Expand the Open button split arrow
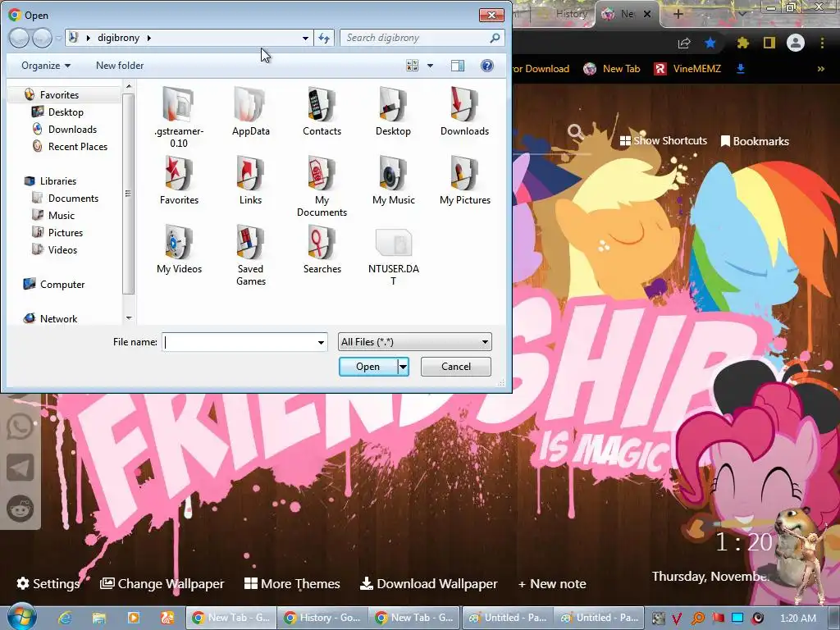This screenshot has width=840, height=630. [x=403, y=367]
